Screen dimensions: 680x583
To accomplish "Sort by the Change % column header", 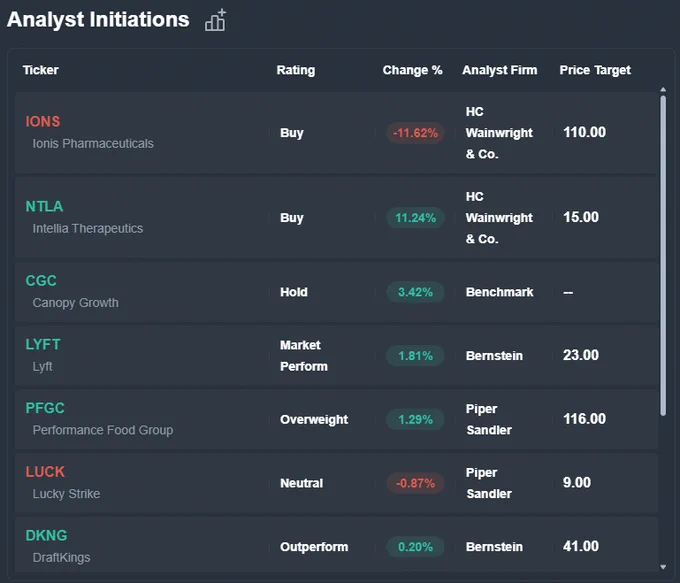I will pos(412,70).
